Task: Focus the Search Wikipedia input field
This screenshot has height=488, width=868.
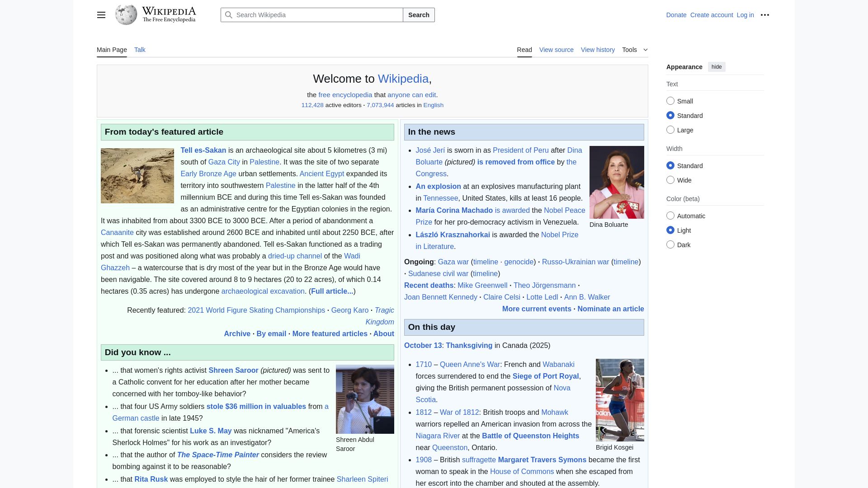Action: coord(316,15)
